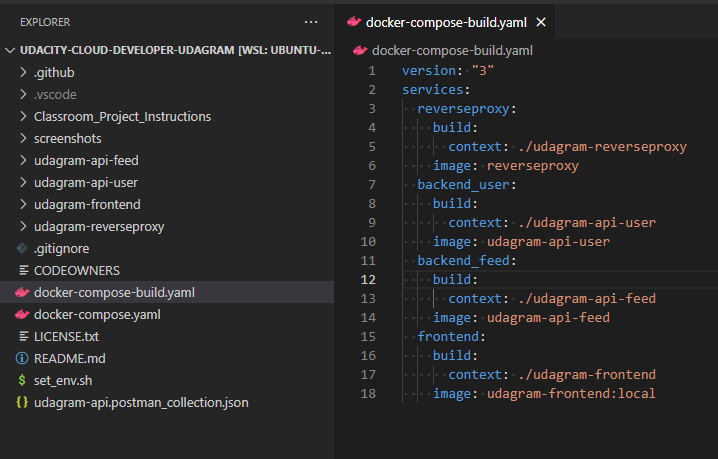
Task: Click the .gitignore file icon
Action: (x=22, y=248)
